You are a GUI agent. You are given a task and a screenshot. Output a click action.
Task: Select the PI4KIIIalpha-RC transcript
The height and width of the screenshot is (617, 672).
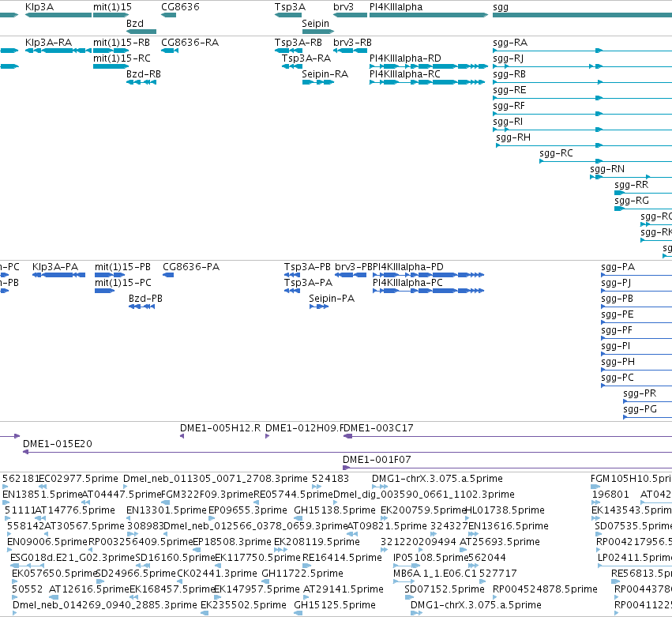[x=427, y=82]
